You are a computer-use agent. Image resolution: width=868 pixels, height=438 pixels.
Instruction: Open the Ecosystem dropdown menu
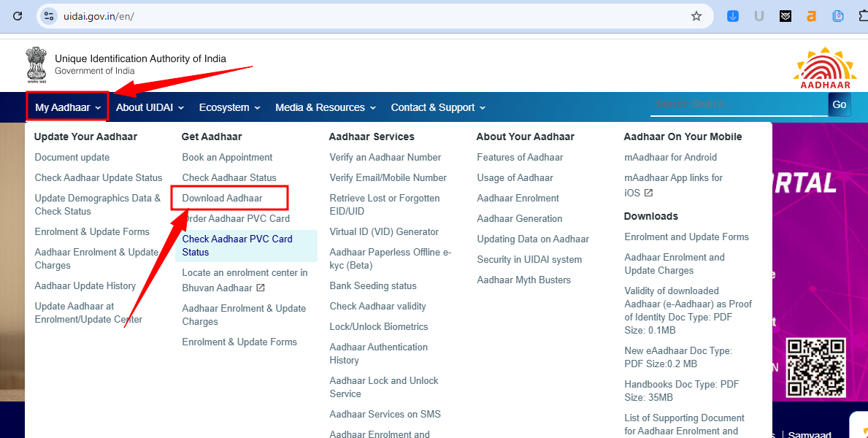click(229, 107)
